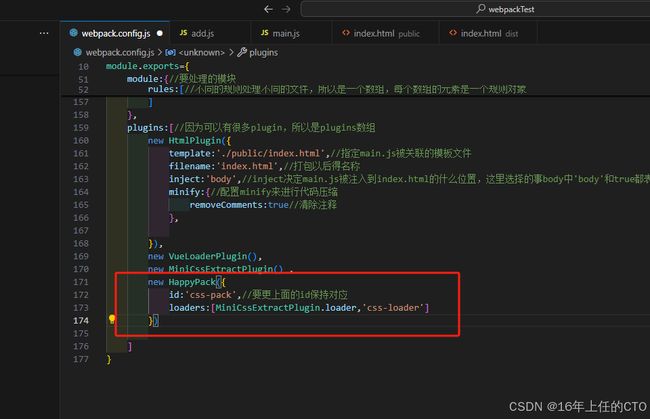The width and height of the screenshot is (650, 419).
Task: Open the sidebar three-dots more menu
Action: 44,33
